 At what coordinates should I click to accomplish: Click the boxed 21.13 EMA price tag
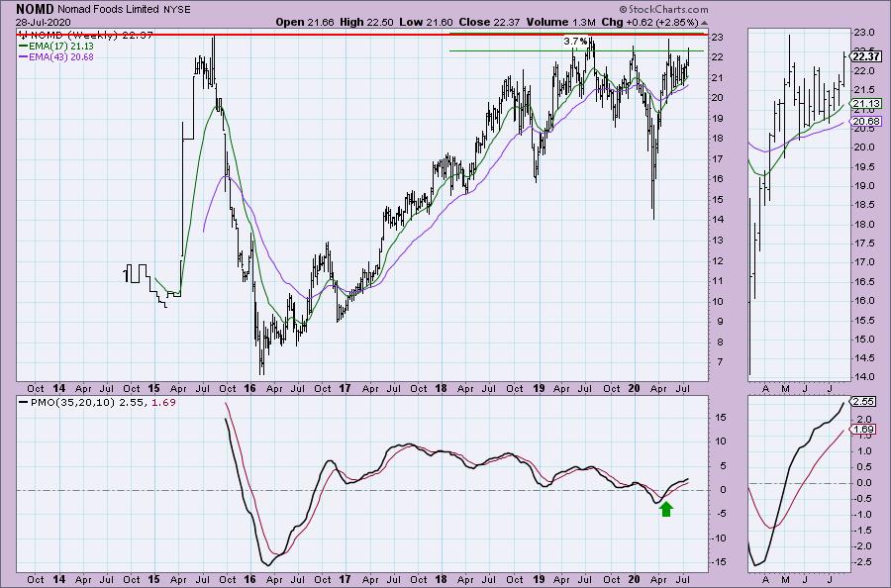(866, 103)
